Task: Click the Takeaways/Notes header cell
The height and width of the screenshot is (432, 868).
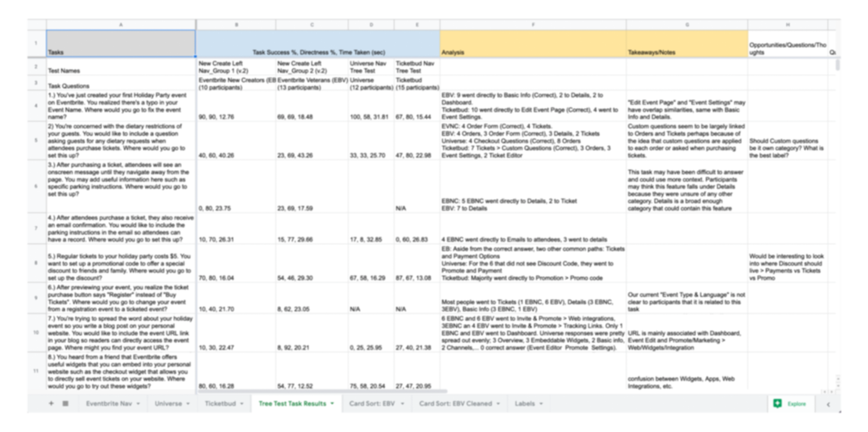Action: 687,43
